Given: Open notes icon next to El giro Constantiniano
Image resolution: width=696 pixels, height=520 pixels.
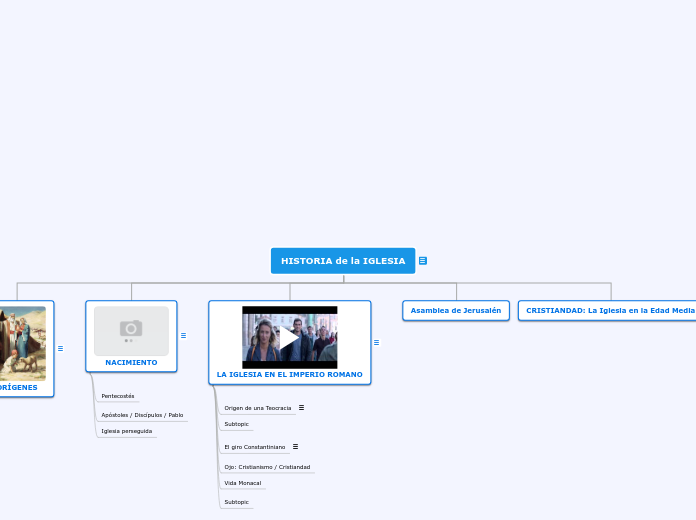Looking at the screenshot, I should (295, 446).
